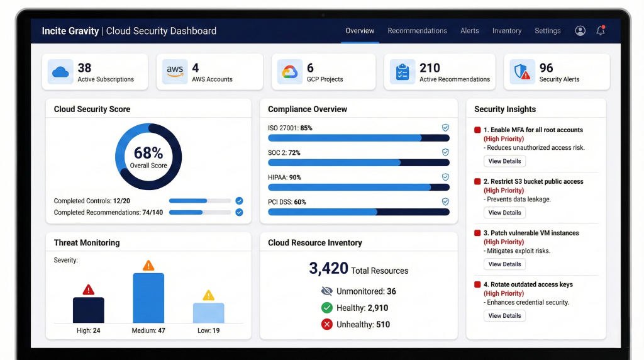Open the Alerts tab
Image resolution: width=644 pixels, height=360 pixels.
(469, 31)
